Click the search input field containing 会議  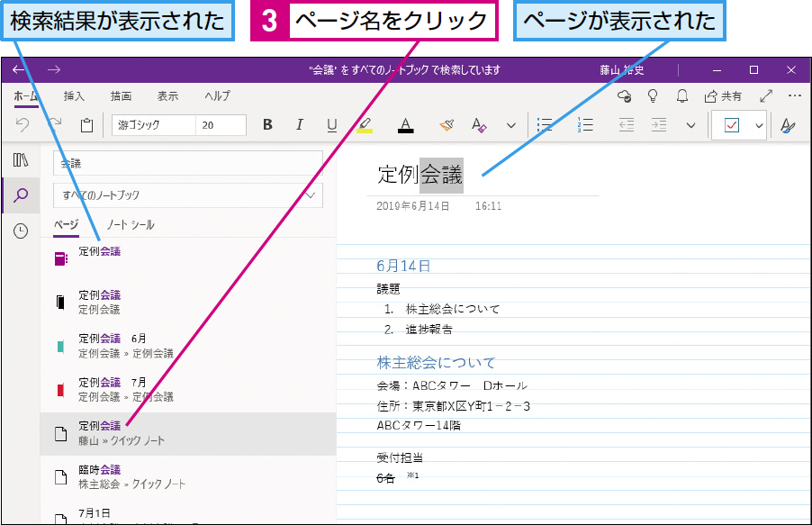click(x=188, y=163)
